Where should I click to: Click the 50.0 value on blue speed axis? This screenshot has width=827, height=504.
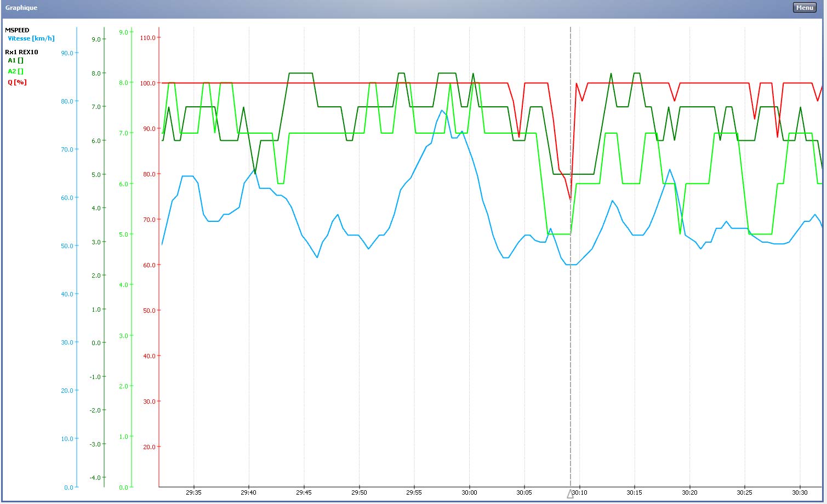point(67,246)
